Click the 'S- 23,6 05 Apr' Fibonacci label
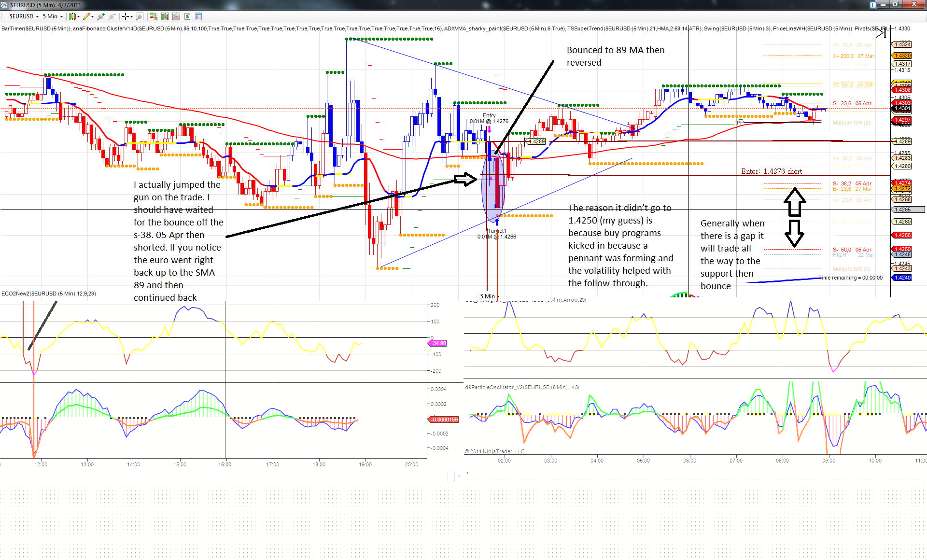 [852, 103]
